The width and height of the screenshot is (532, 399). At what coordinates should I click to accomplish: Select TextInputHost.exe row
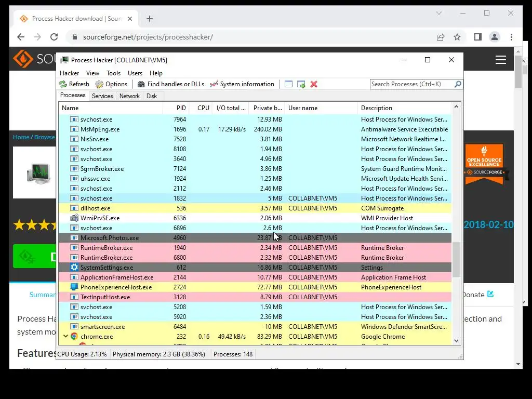tap(255, 297)
